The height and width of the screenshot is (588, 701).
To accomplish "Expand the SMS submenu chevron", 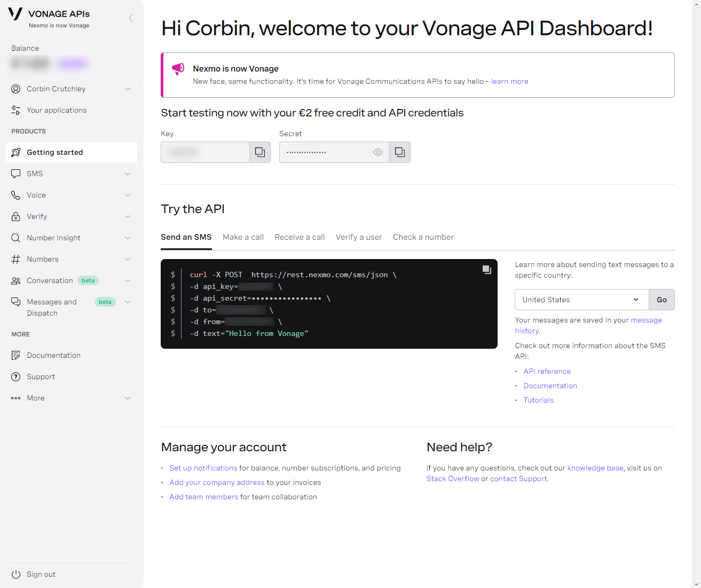I will 128,174.
